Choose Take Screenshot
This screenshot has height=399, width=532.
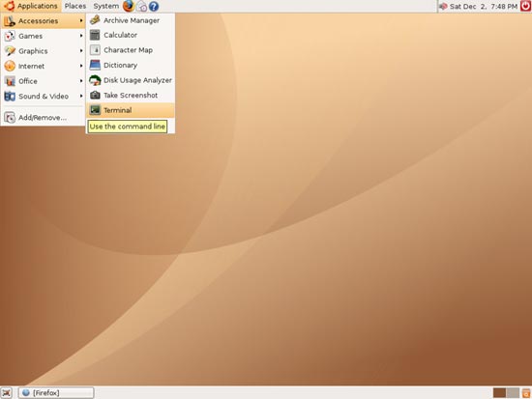point(131,96)
